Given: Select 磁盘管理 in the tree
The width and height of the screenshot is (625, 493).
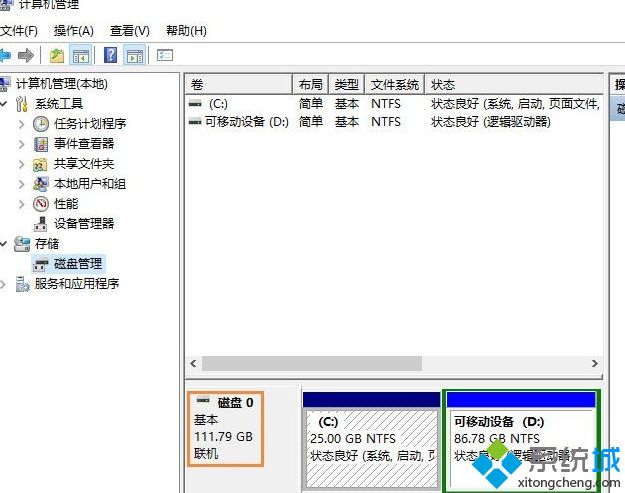Looking at the screenshot, I should pyautogui.click(x=78, y=264).
